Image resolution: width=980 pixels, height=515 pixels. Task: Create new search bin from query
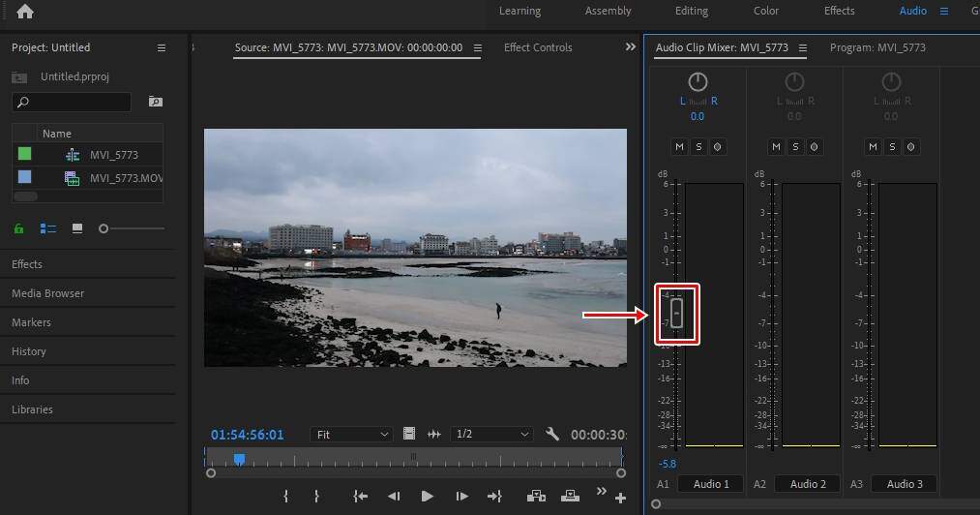(156, 102)
